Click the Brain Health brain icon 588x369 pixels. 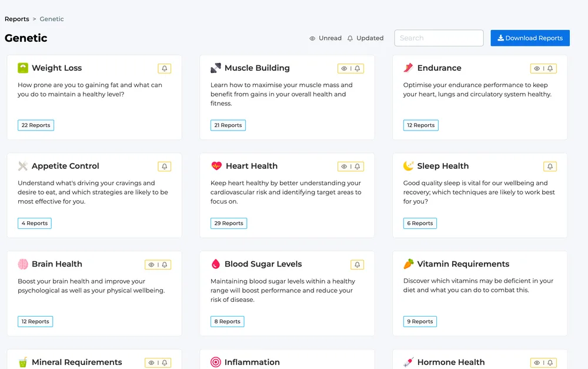[x=23, y=264]
